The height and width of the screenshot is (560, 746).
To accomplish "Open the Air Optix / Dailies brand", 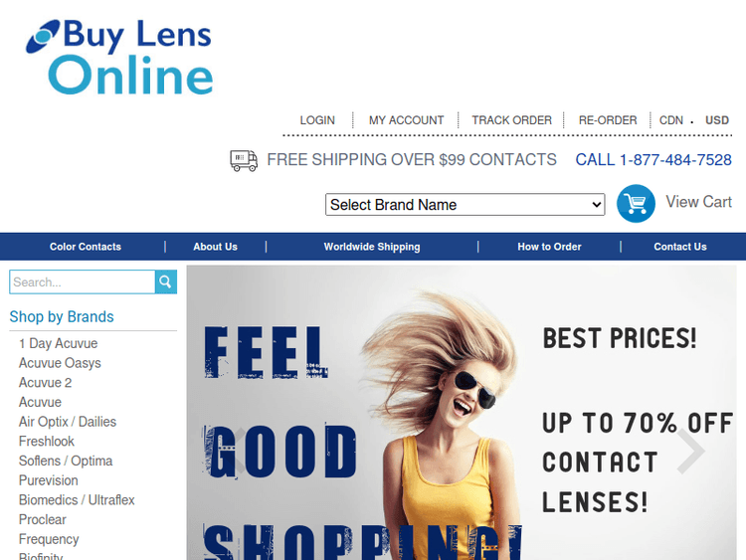I will pos(68,422).
